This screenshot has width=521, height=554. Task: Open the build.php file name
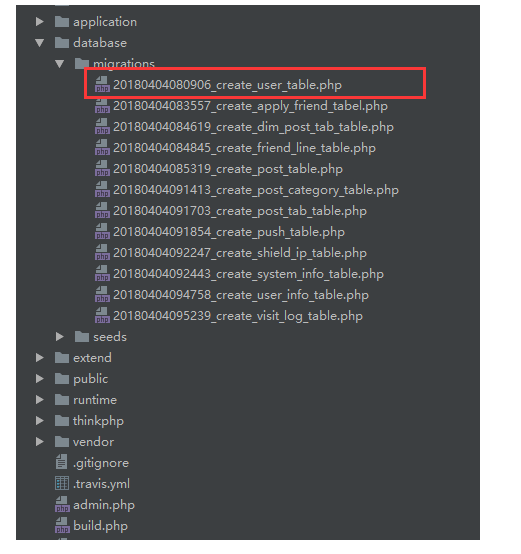[x=100, y=526]
